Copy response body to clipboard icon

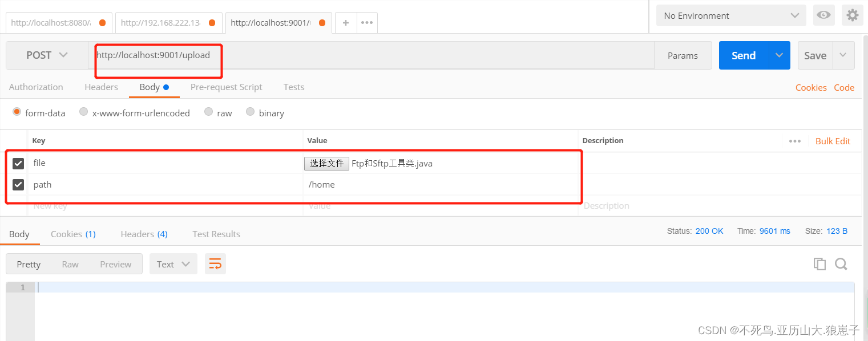(x=819, y=264)
